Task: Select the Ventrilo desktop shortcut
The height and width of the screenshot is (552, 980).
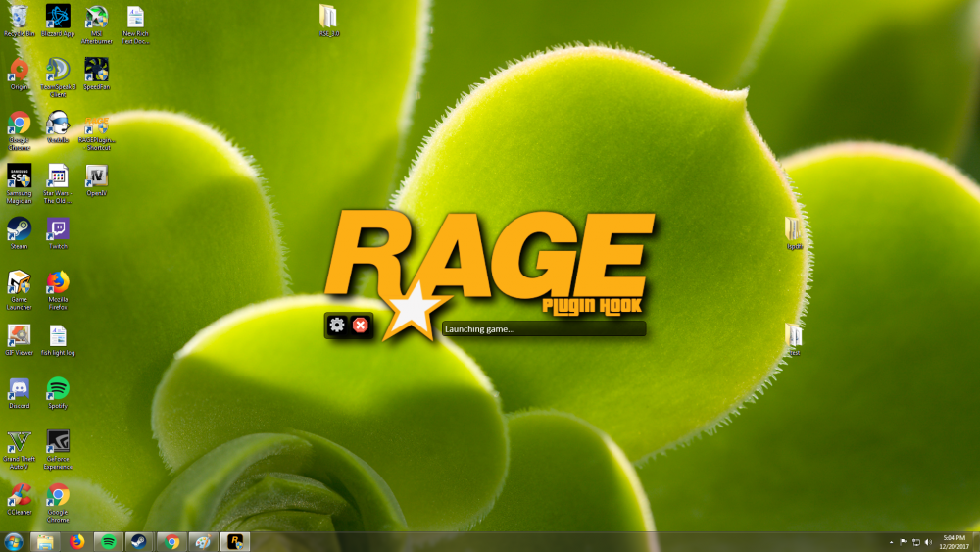Action: click(58, 126)
